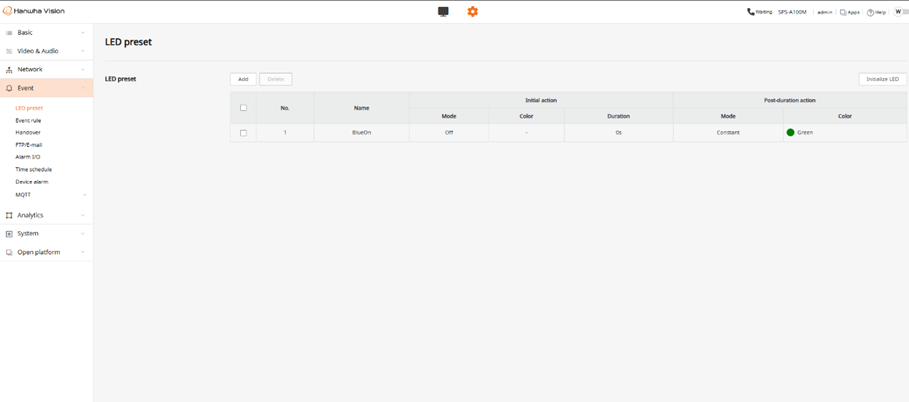This screenshot has width=909, height=402.
Task: Open the Alarm I/O menu item
Action: (28, 157)
